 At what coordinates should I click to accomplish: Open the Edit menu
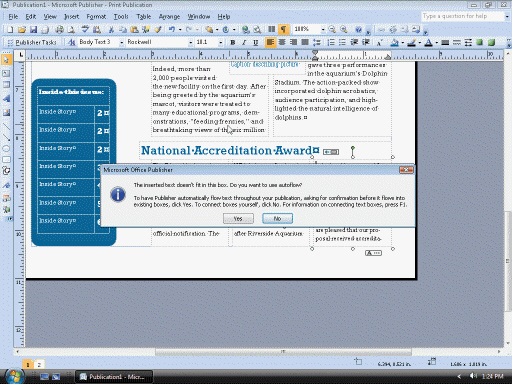coord(31,17)
